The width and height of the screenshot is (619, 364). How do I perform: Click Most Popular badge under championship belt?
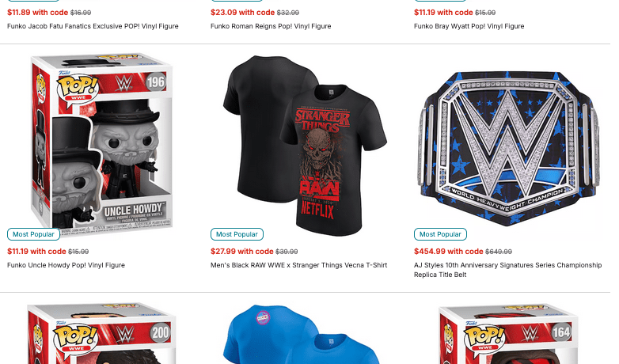point(440,234)
